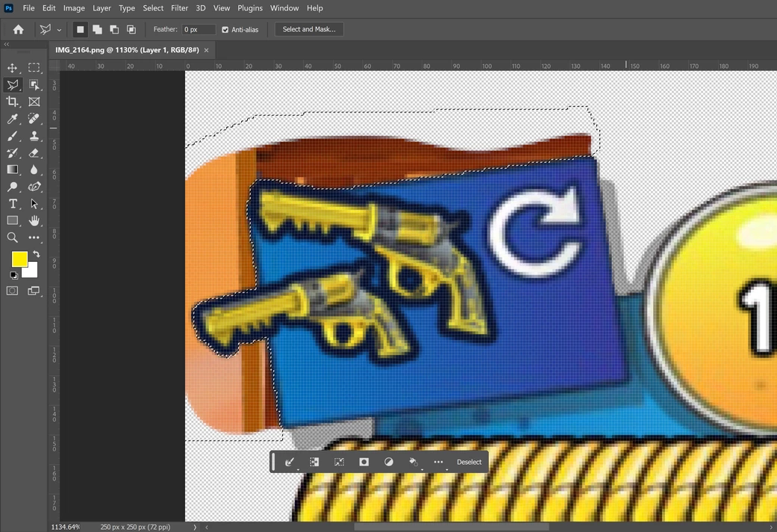Click Invert selection in contextual task bar
777x532 pixels.
(314, 462)
